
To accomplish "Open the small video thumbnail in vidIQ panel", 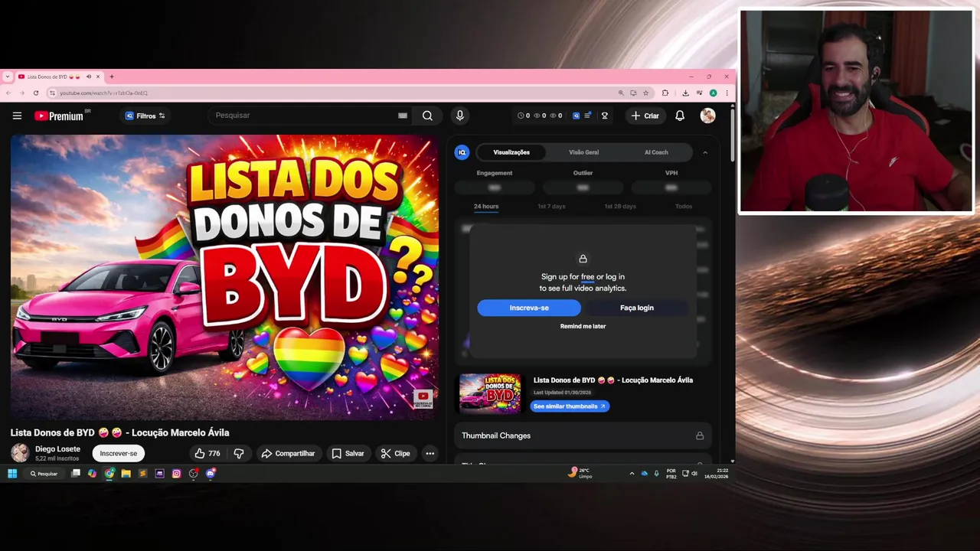I will [490, 393].
